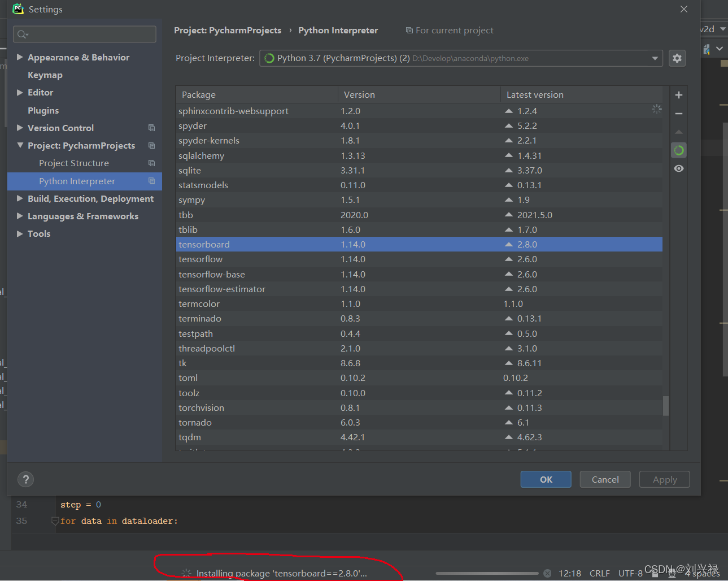
Task: Click the upgrade package up-arrow icon
Action: tap(679, 132)
